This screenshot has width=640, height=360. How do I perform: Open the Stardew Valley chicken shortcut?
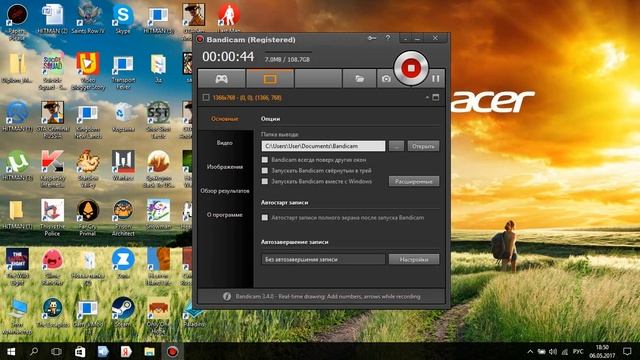87,169
